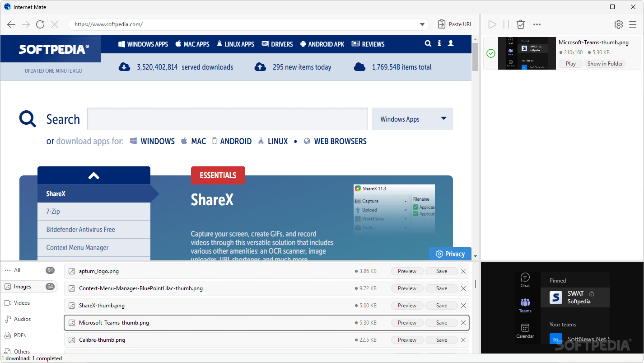Click the Paste URL button
644x363 pixels.
click(455, 24)
